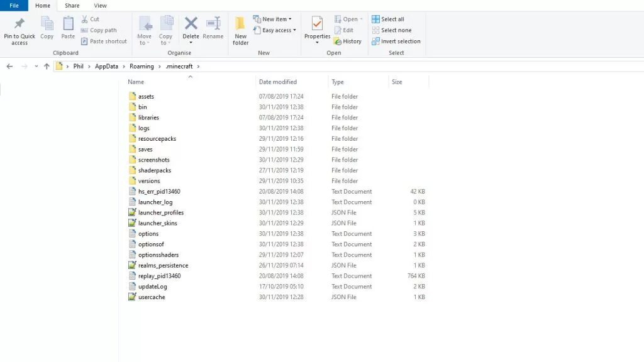Switch to the Home tab

click(x=43, y=5)
